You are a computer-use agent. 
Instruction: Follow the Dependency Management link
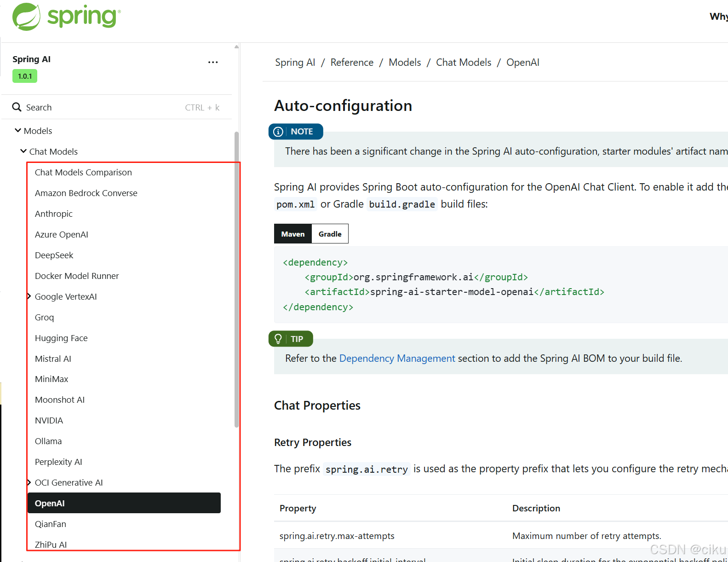pos(397,358)
